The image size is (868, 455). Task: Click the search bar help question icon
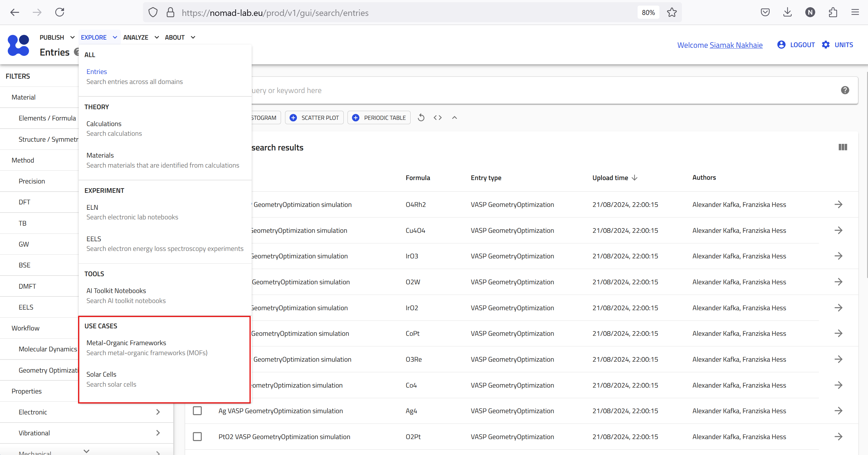(845, 90)
